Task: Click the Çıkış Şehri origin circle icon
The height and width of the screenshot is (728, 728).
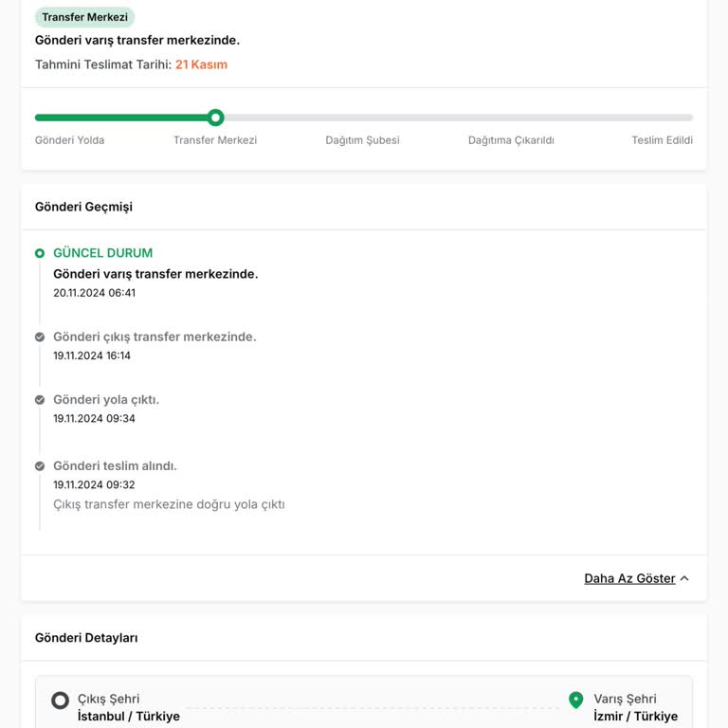Action: coord(60,701)
